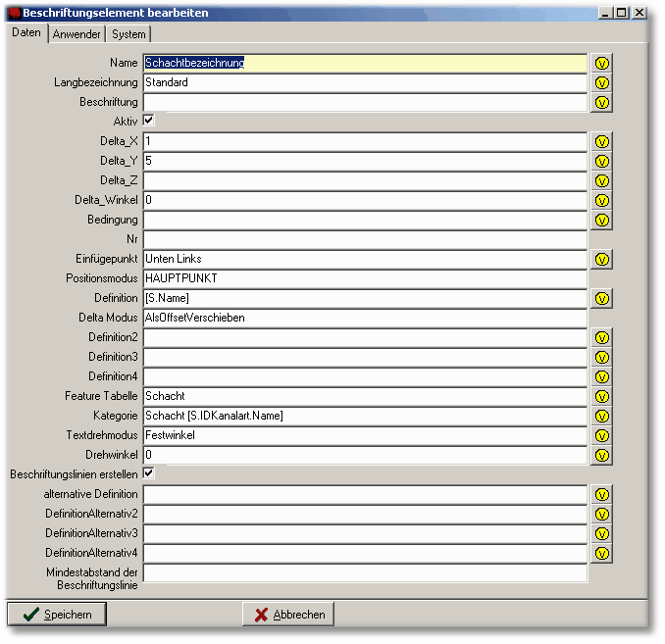665x644 pixels.
Task: Open the yellow V icon for Definition field
Action: (602, 298)
